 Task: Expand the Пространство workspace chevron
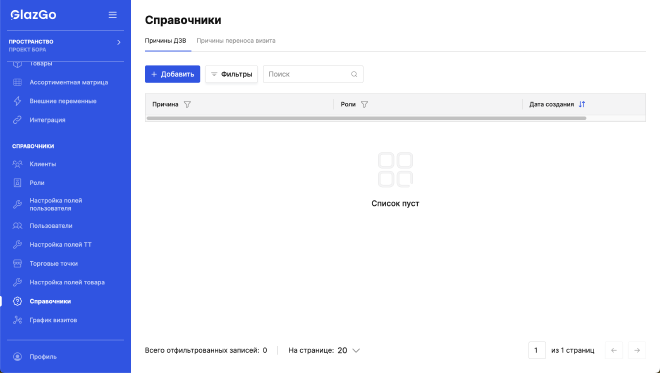(119, 42)
